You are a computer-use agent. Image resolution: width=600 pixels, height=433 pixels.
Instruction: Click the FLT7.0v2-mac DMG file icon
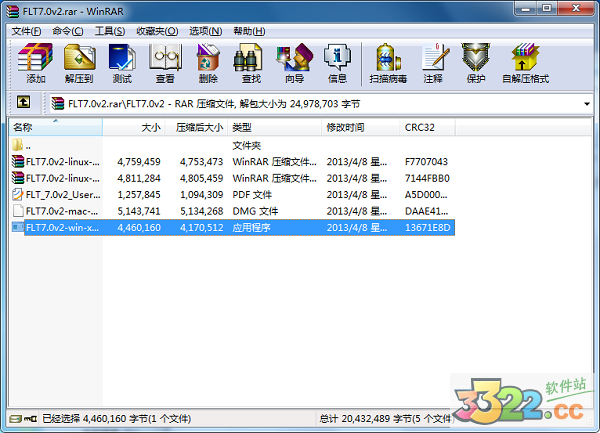18,211
